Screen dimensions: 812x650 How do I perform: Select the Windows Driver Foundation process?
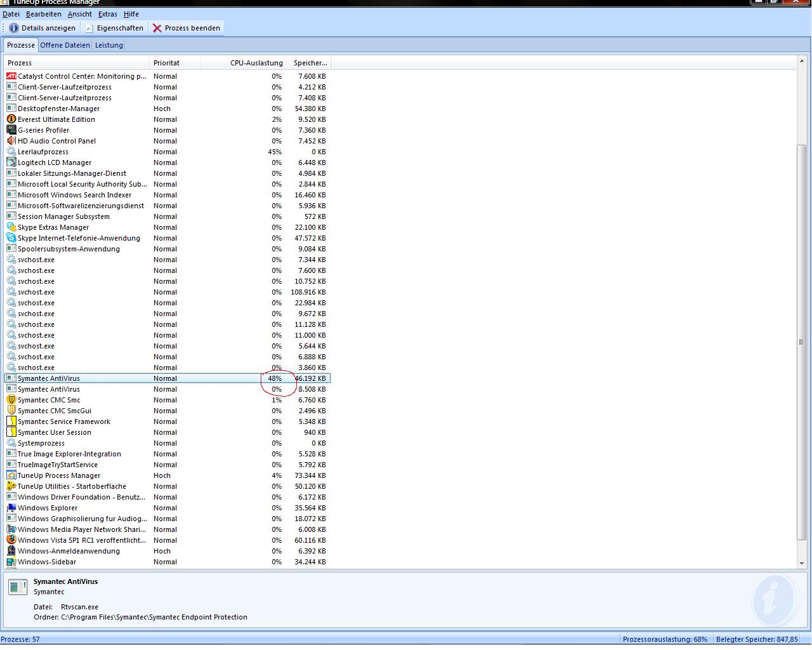(x=167, y=497)
